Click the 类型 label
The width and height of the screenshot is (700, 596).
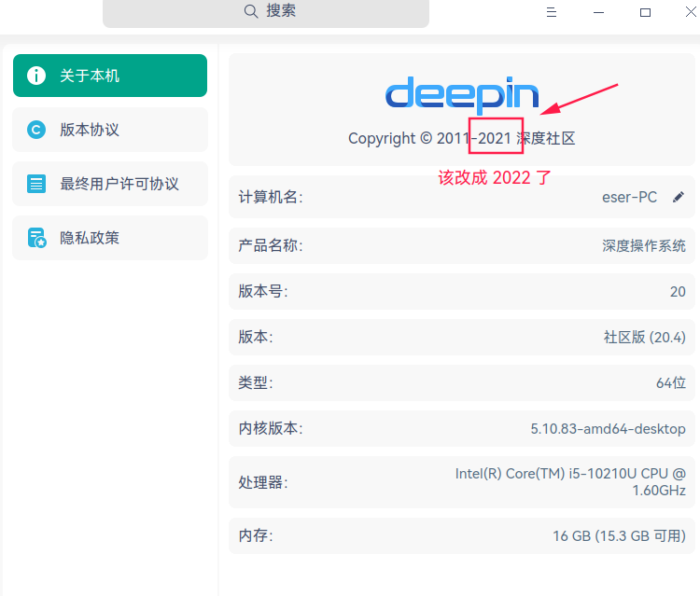point(256,382)
